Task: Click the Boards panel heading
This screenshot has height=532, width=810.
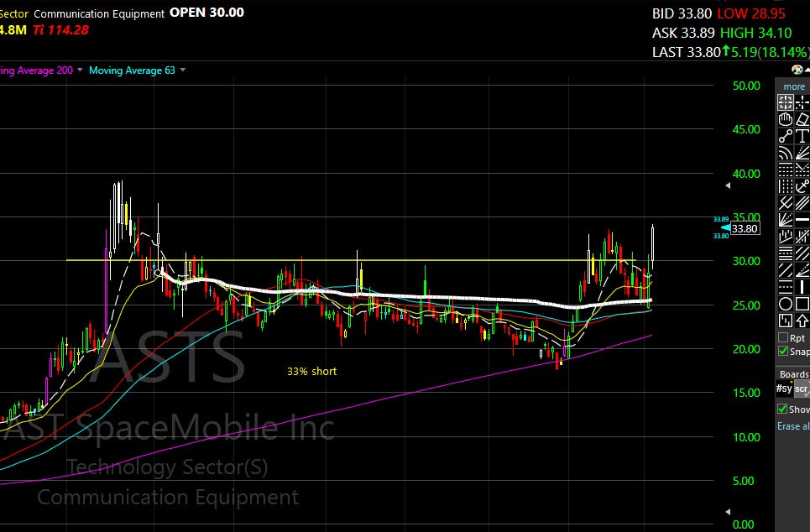Action: click(x=795, y=374)
